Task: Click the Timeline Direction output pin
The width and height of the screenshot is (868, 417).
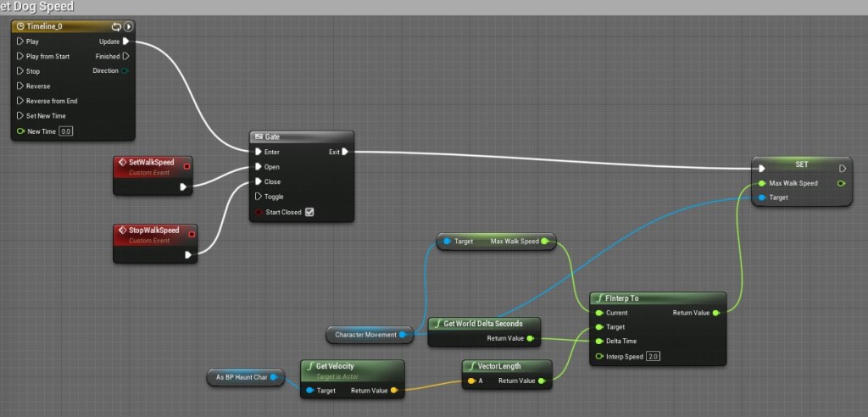Action: 125,71
